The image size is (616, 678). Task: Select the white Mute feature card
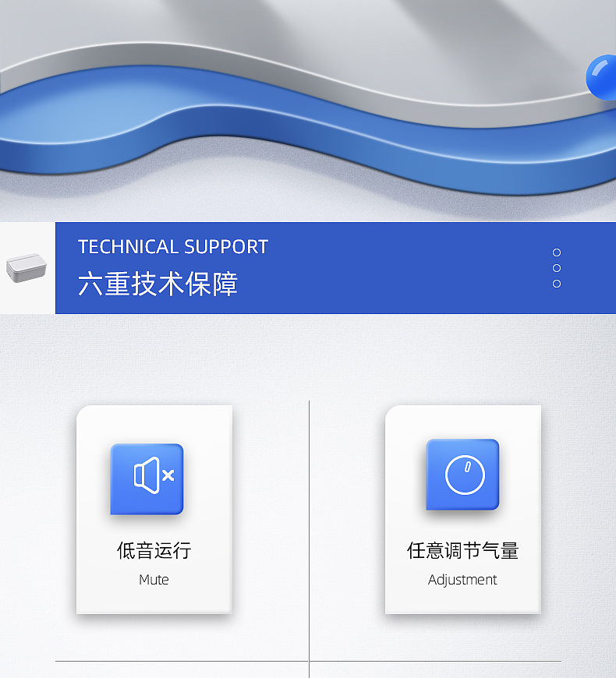[x=154, y=510]
